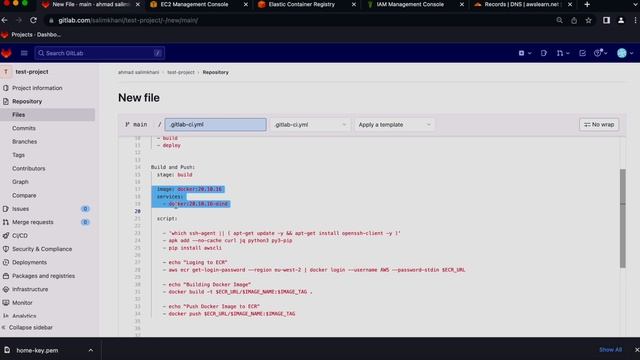
Task: Open Graph in the sidebar
Action: click(x=20, y=182)
